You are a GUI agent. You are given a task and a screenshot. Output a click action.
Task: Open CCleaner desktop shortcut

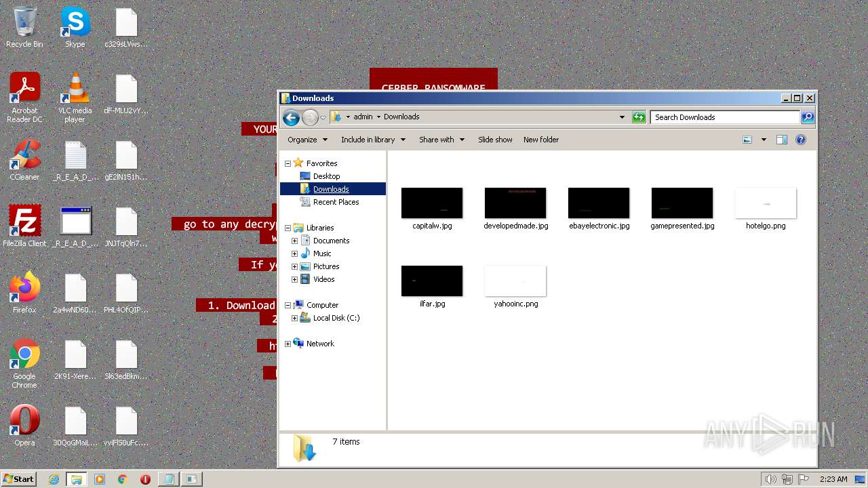point(24,161)
